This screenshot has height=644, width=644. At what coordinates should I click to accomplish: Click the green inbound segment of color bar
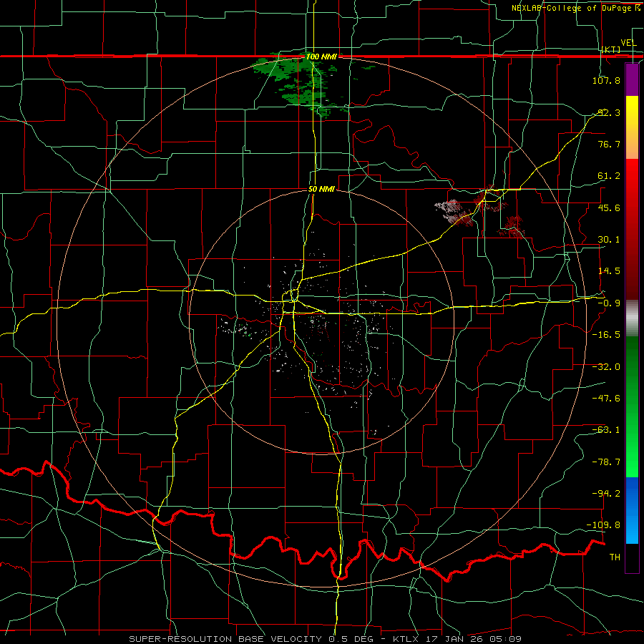point(632,406)
